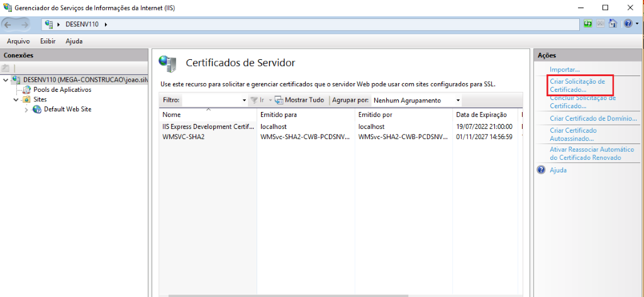
Task: Click the home icon in the address bar
Action: point(613,24)
